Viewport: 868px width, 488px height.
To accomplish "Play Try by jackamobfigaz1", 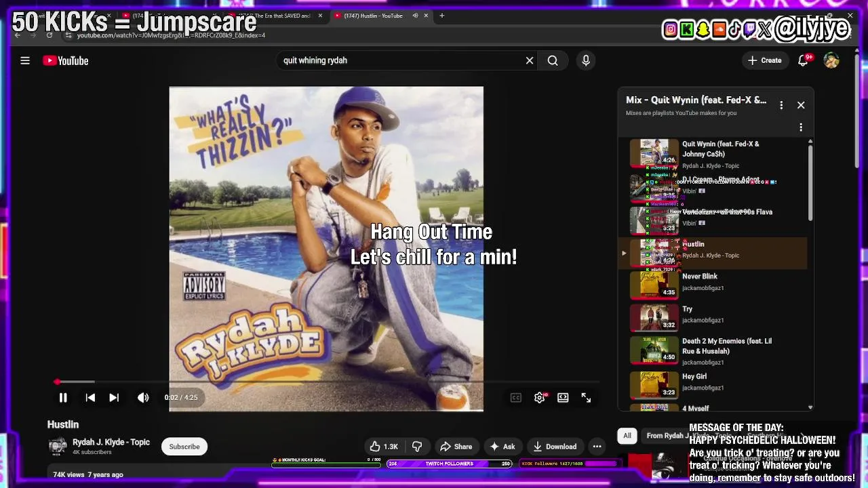I will 713,318.
